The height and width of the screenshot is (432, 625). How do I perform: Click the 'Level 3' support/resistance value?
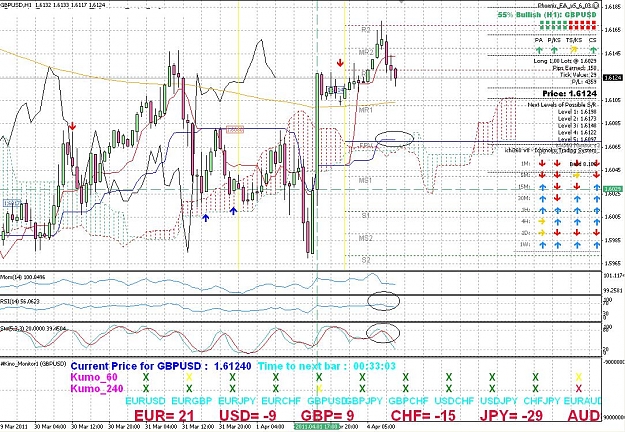click(x=577, y=126)
